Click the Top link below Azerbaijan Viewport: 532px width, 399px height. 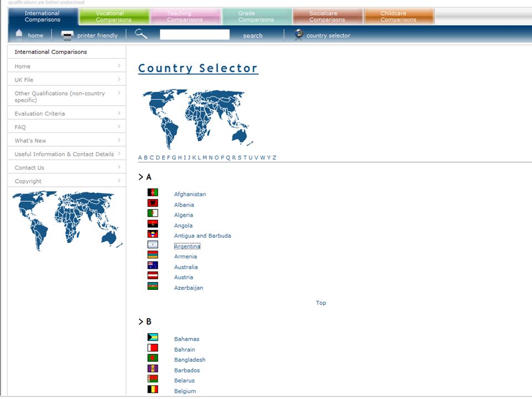point(321,303)
